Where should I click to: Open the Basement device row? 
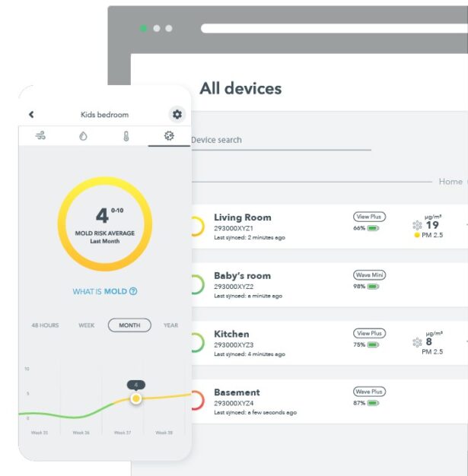330,401
